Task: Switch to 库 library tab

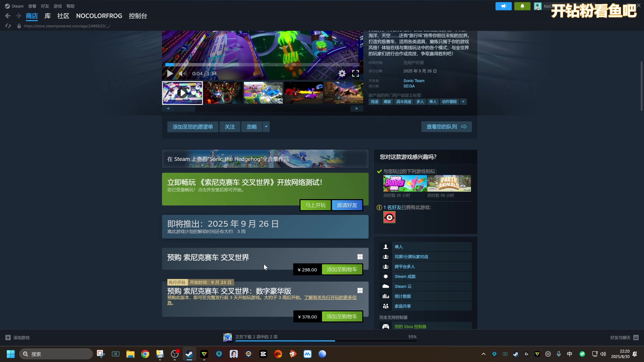Action: click(48, 16)
